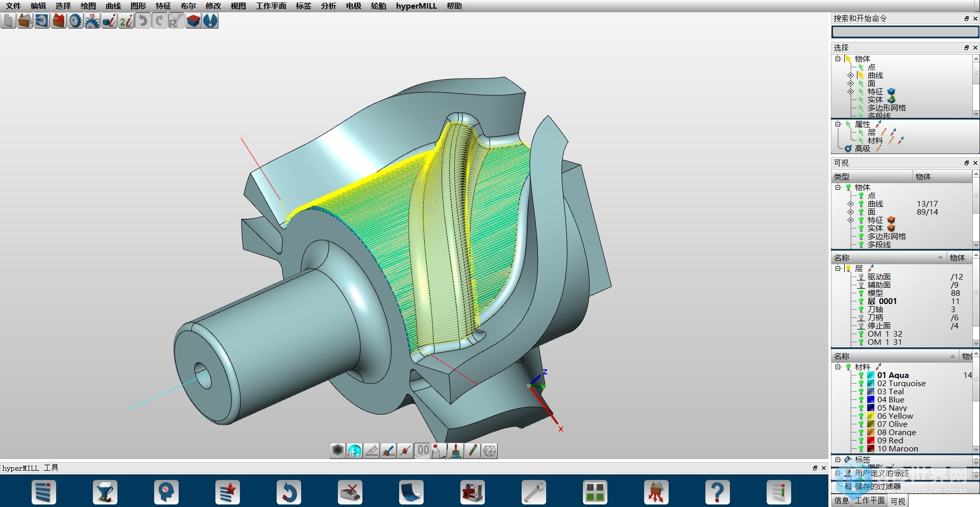The height and width of the screenshot is (507, 980).
Task: Click the hyperMILL red milling machine icon
Action: coord(473,493)
